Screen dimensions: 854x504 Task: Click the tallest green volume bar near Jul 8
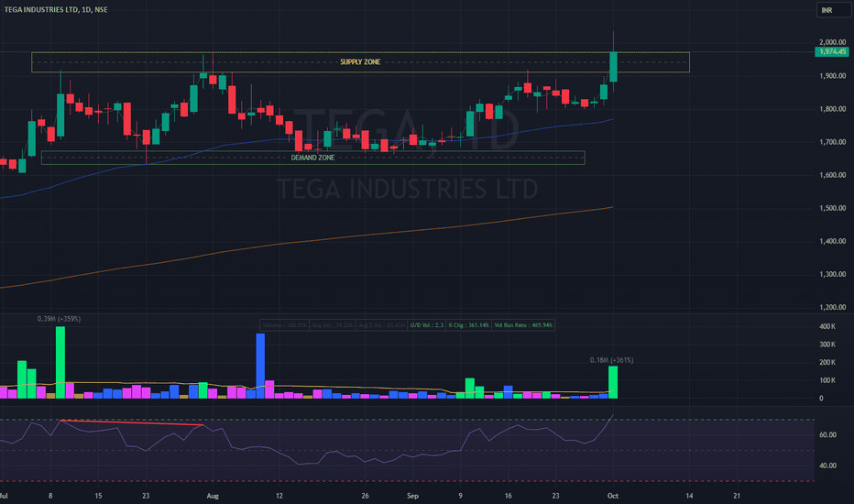coord(60,362)
